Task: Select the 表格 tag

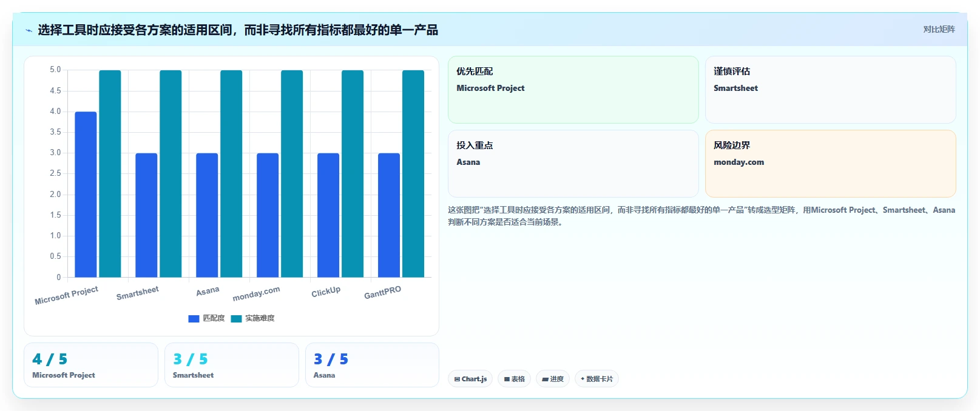Action: [515, 379]
